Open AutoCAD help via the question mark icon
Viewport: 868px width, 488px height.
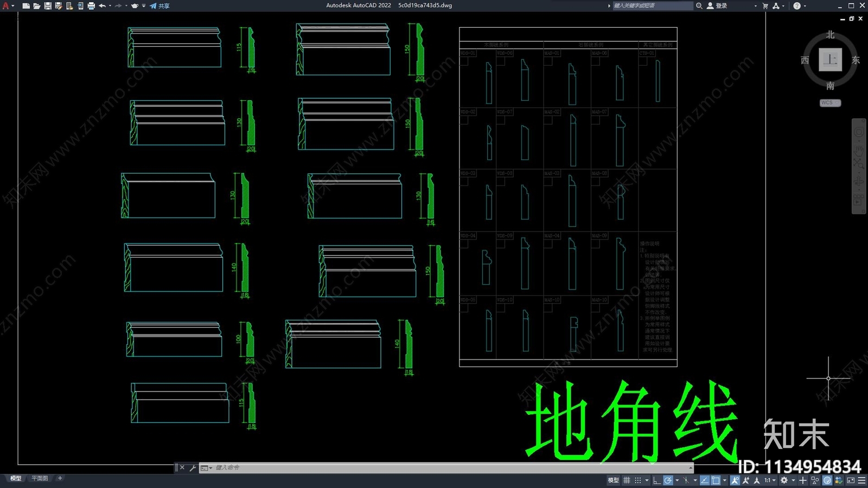coord(796,5)
